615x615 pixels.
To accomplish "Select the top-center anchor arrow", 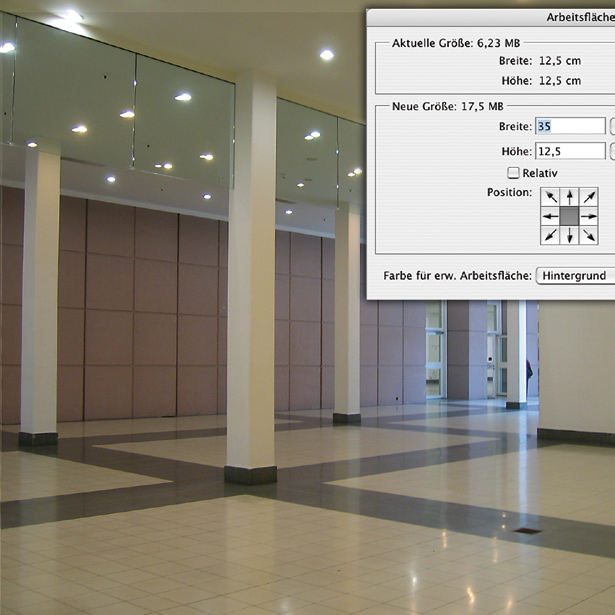I will click(x=570, y=197).
